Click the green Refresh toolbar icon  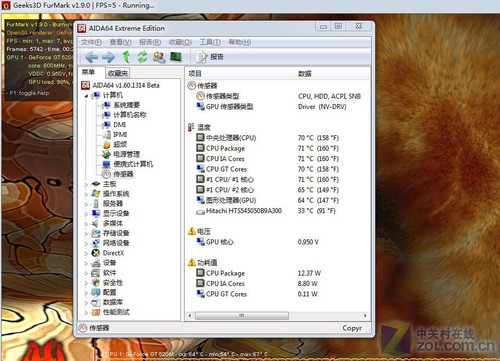coord(142,57)
